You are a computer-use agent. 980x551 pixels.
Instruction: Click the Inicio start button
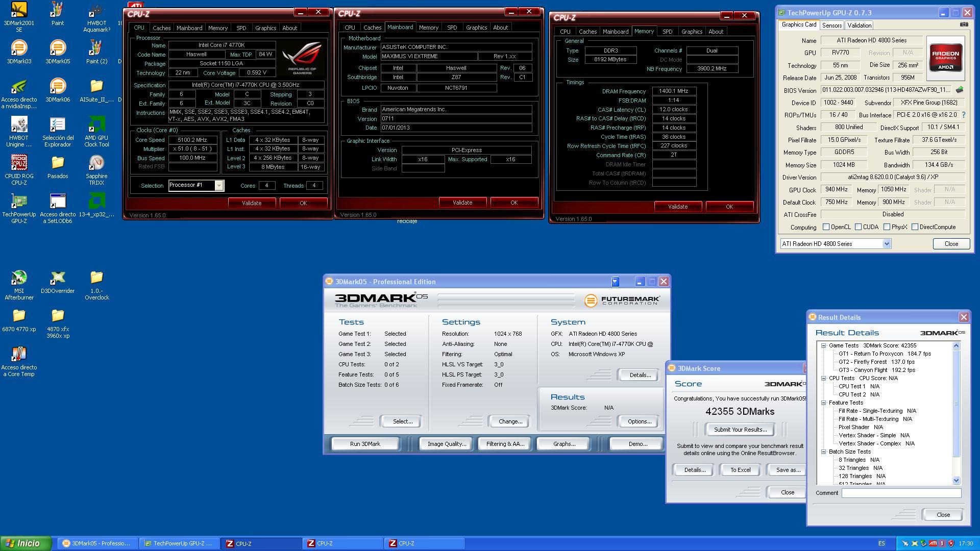pyautogui.click(x=26, y=543)
